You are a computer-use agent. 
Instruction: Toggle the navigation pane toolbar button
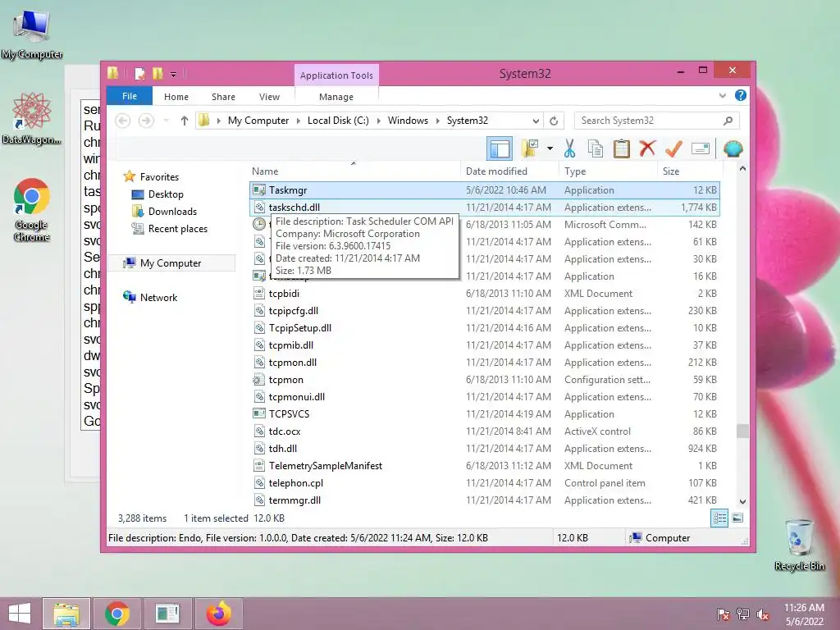[x=500, y=148]
